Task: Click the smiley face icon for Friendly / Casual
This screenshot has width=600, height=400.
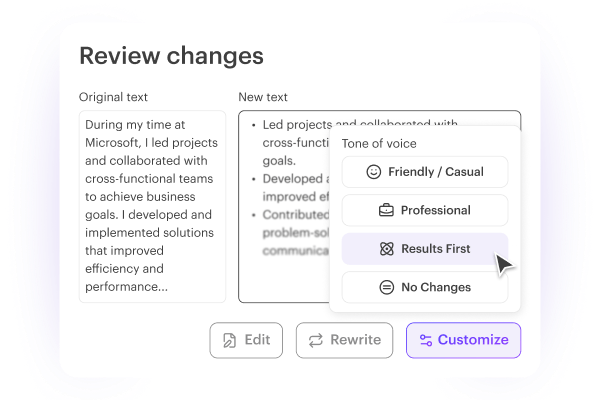Action: point(374,172)
